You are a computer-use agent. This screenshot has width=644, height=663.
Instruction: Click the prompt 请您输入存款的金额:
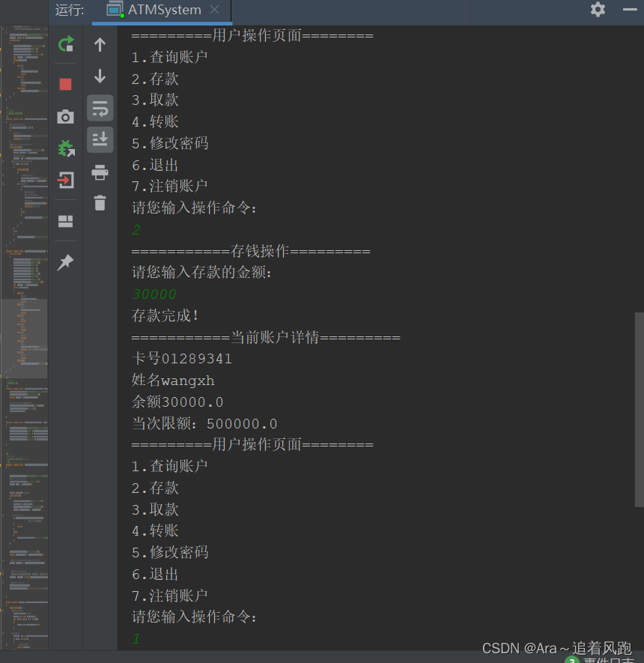click(201, 272)
